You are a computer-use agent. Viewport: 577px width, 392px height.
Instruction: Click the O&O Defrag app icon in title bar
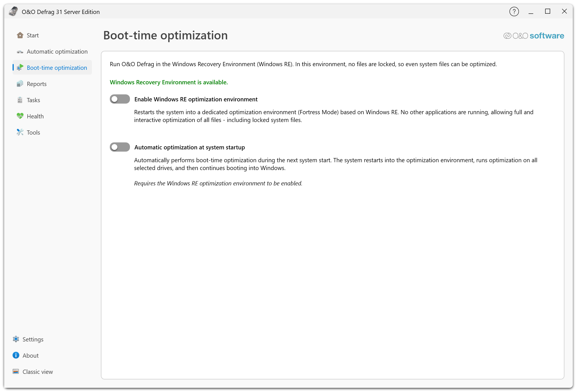tap(13, 11)
